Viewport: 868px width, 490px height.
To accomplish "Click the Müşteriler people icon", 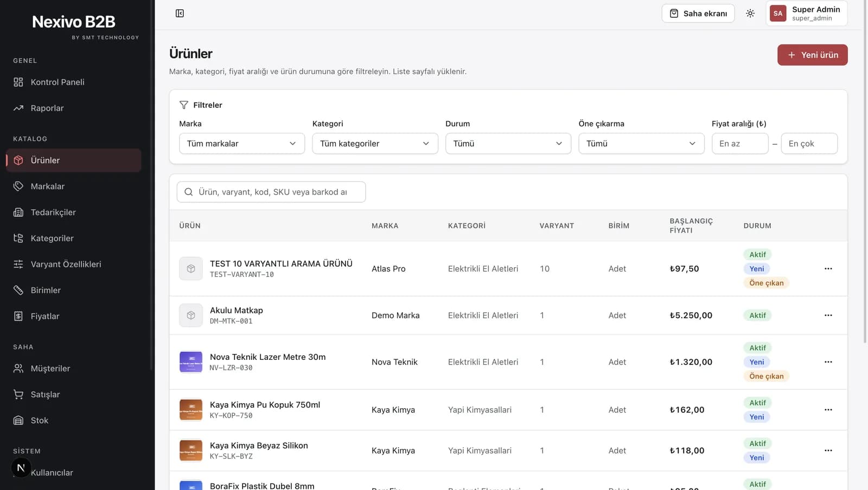I will click(x=18, y=368).
